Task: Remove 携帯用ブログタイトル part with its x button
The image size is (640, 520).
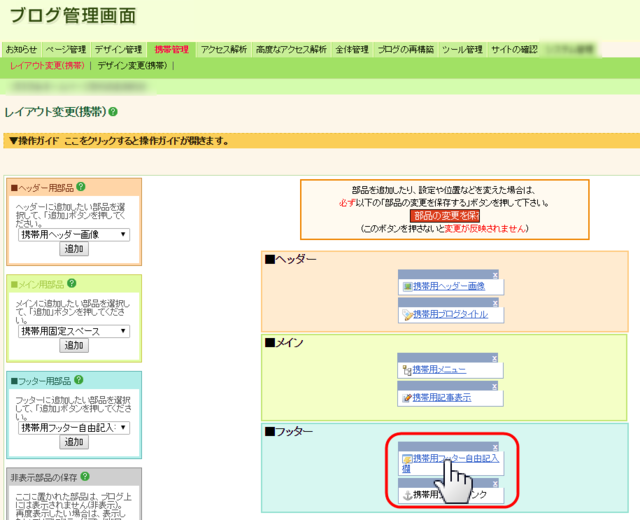Action: 494,302
